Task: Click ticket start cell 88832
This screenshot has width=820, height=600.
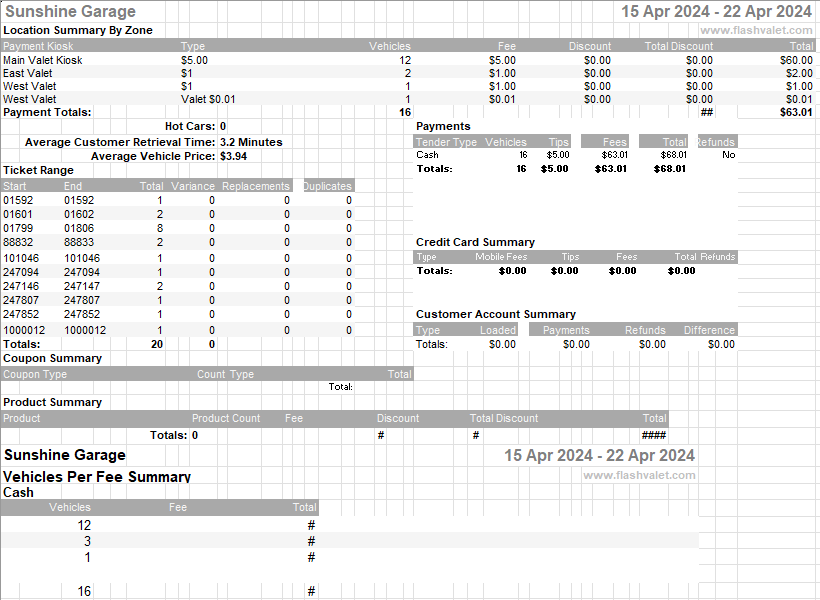Action: click(18, 242)
